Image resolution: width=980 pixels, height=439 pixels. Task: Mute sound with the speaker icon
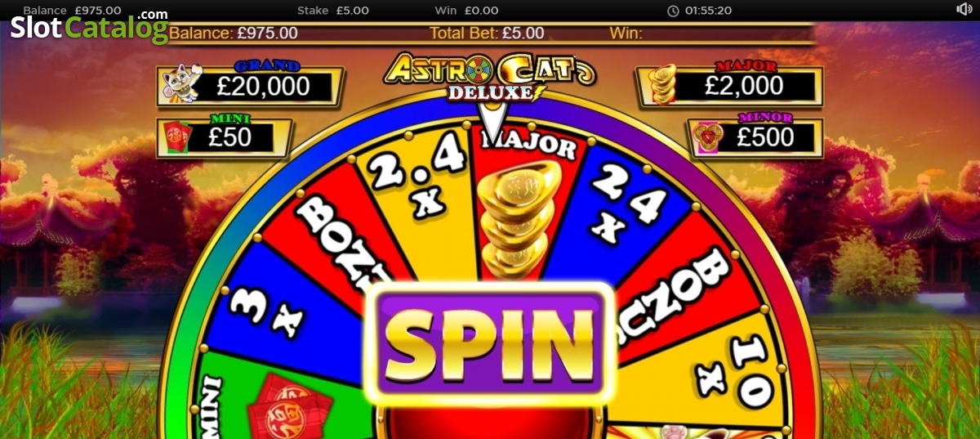(x=964, y=10)
